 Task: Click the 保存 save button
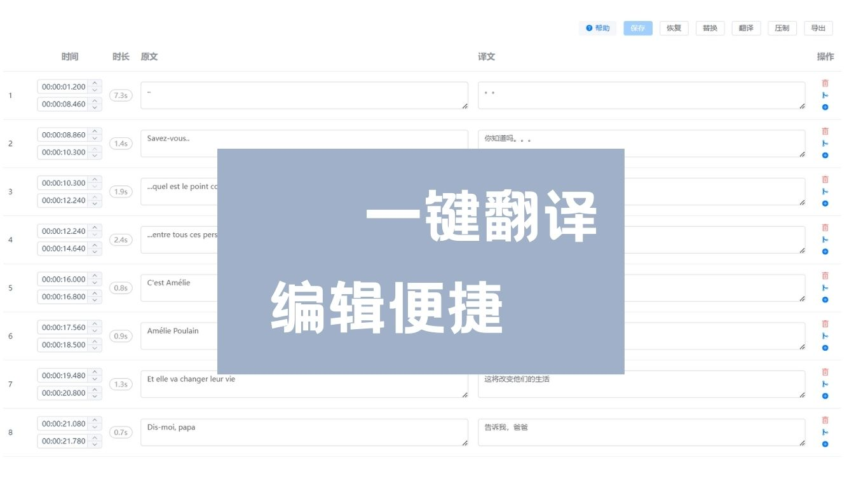tap(637, 28)
